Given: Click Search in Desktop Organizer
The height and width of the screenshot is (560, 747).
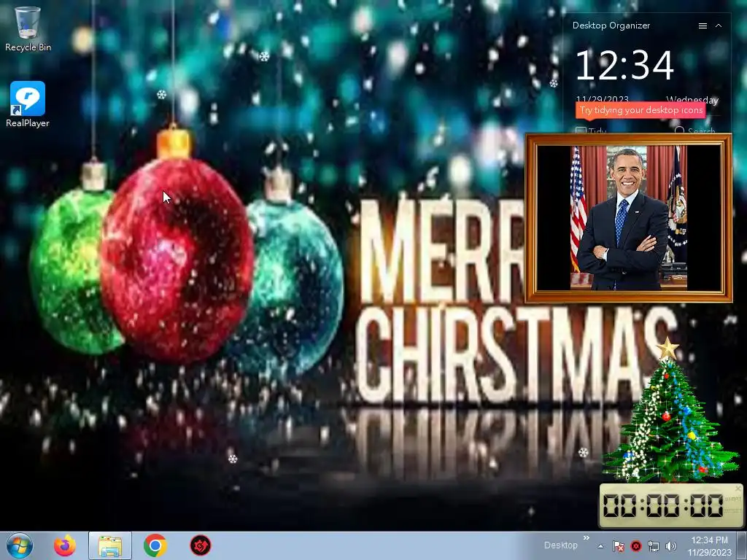Looking at the screenshot, I should pyautogui.click(x=695, y=131).
